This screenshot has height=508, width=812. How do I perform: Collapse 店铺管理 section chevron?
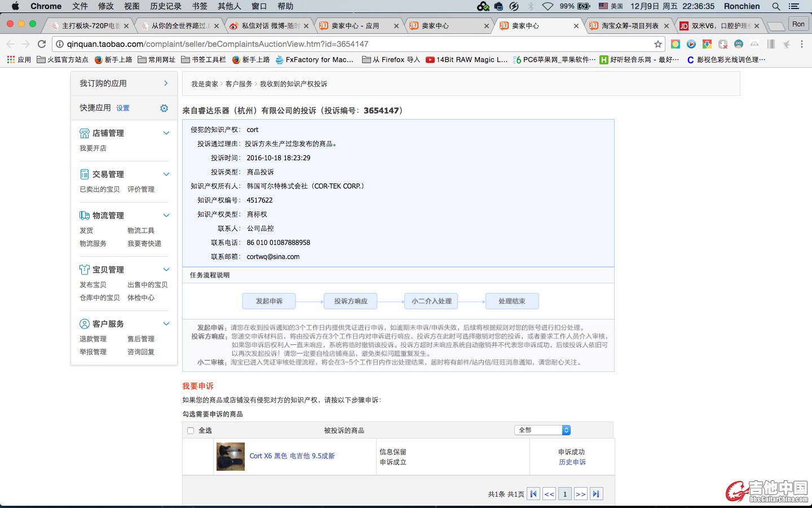pyautogui.click(x=166, y=133)
